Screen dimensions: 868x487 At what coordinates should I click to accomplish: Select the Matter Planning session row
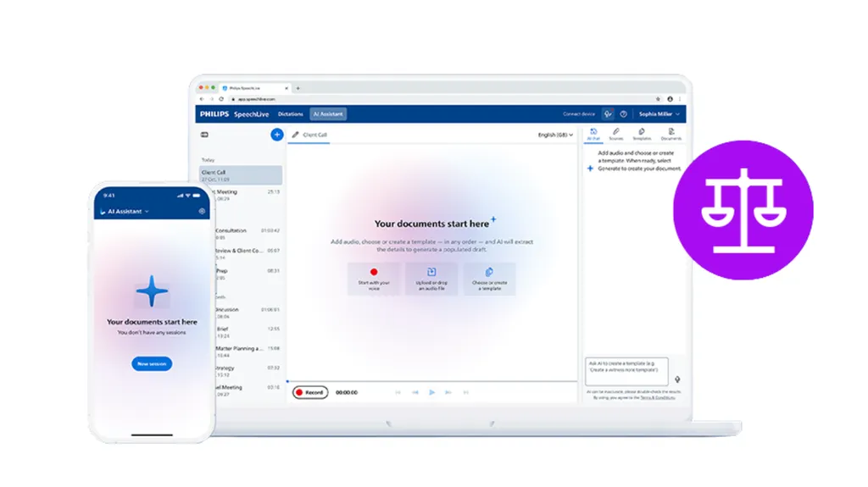tap(248, 351)
